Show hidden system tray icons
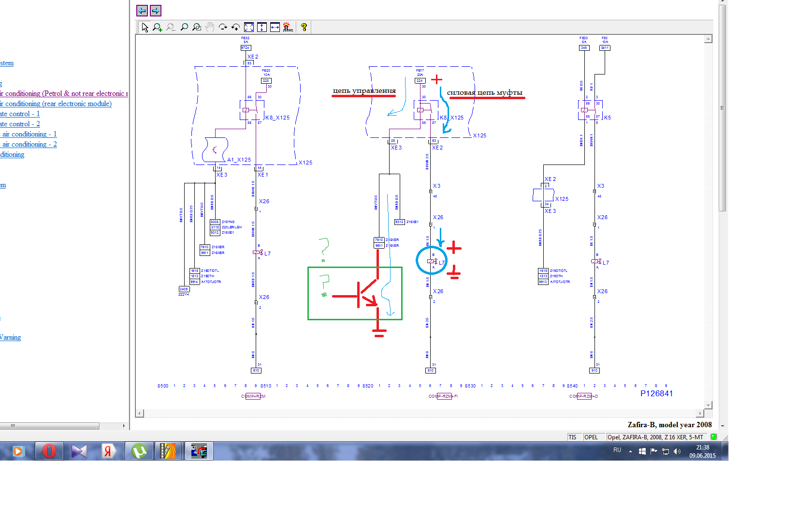Screen dimensions: 812x508 (x=630, y=451)
